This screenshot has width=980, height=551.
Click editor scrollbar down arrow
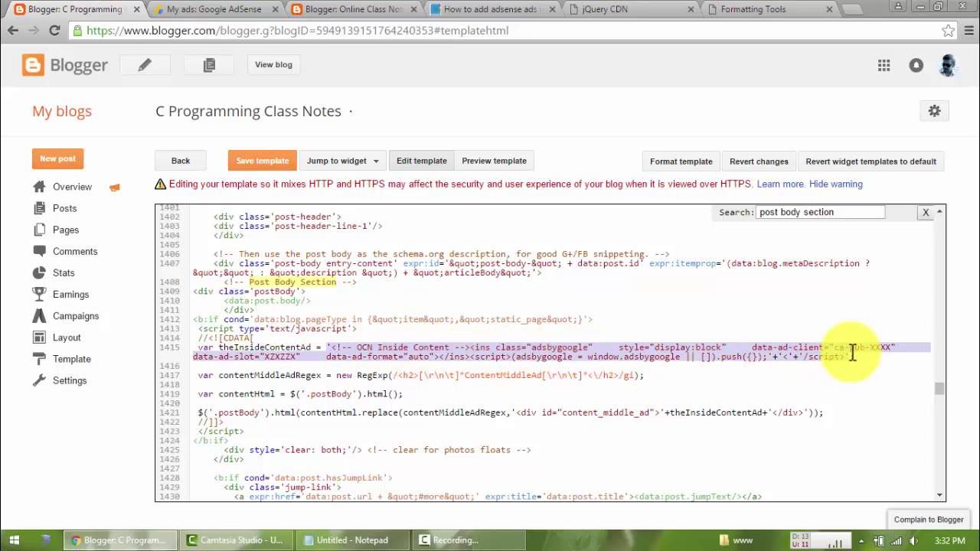tap(939, 495)
